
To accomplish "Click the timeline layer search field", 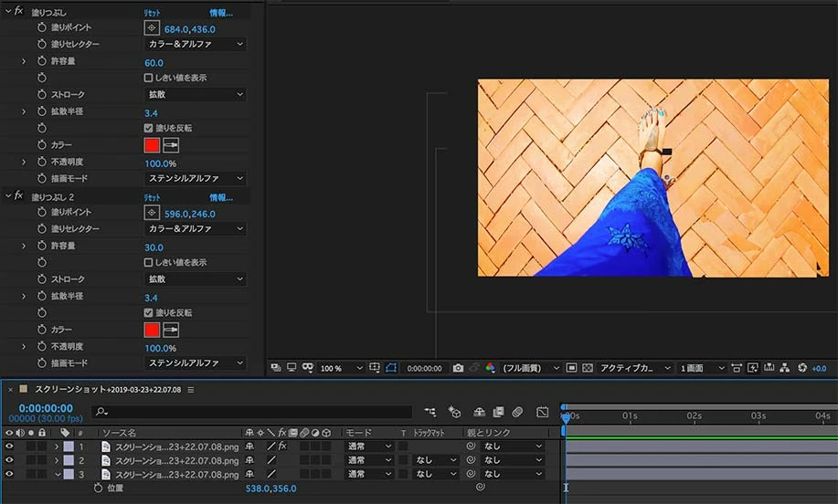I will pos(252,412).
